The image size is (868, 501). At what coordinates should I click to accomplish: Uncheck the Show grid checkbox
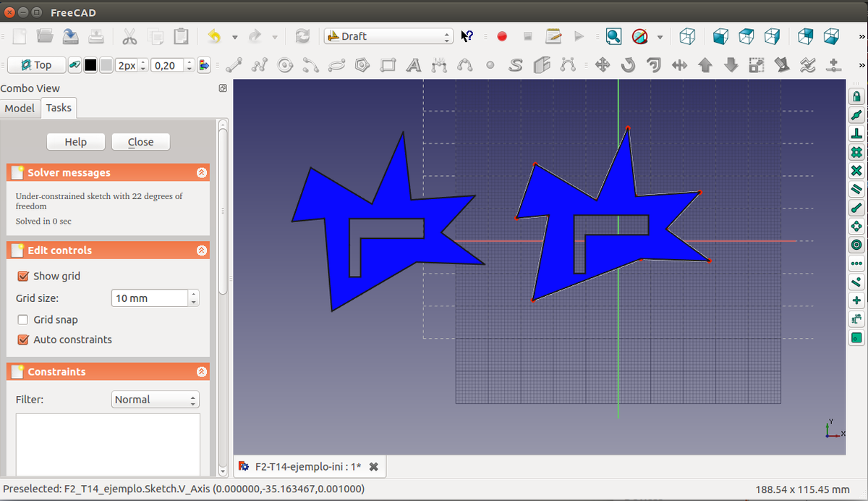click(23, 276)
